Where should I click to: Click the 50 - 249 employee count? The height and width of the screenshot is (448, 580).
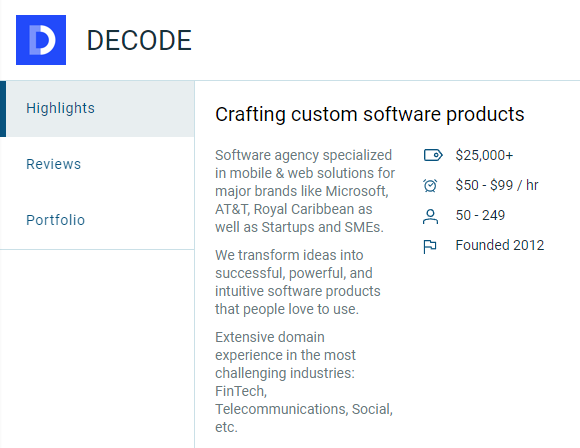[x=480, y=215]
